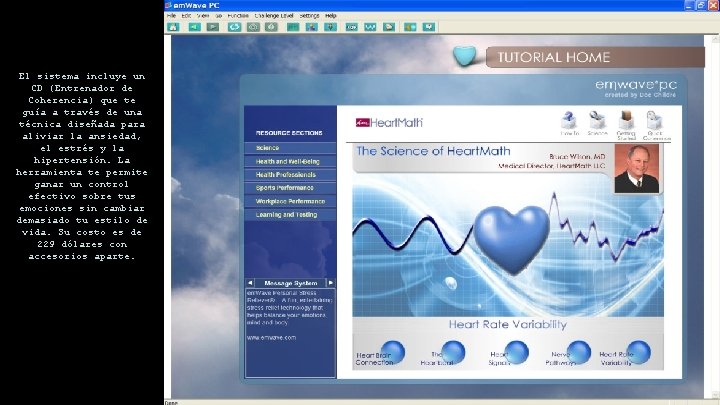Click the toolbar icon labeled low

tap(352, 27)
